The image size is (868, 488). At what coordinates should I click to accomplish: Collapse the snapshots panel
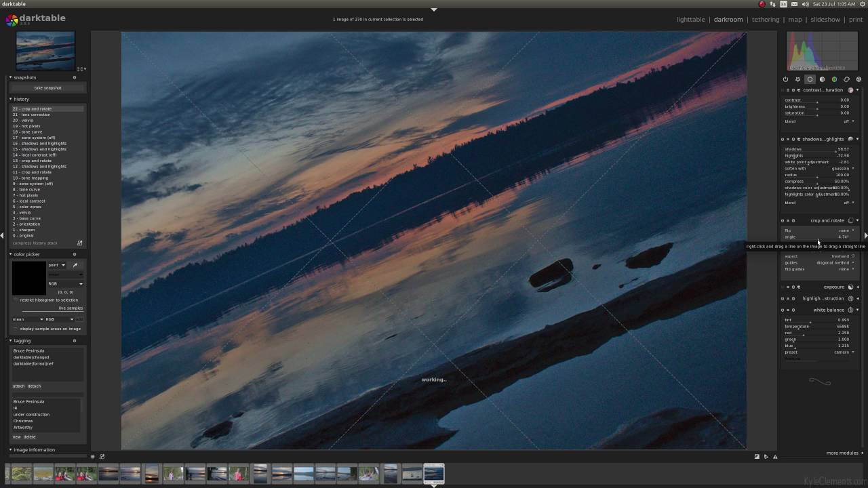pyautogui.click(x=11, y=77)
